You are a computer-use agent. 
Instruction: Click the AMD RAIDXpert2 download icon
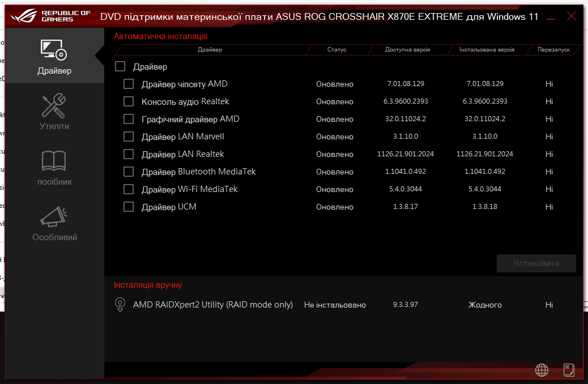point(120,305)
